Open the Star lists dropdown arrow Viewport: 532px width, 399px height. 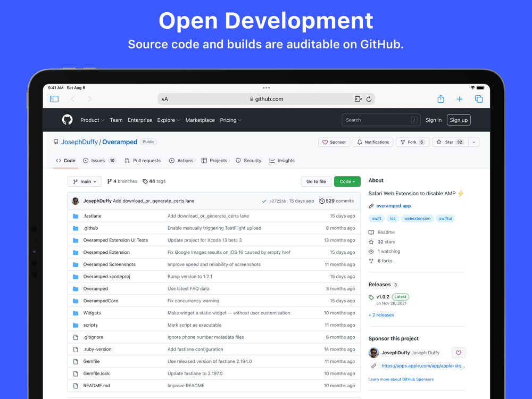click(x=474, y=142)
